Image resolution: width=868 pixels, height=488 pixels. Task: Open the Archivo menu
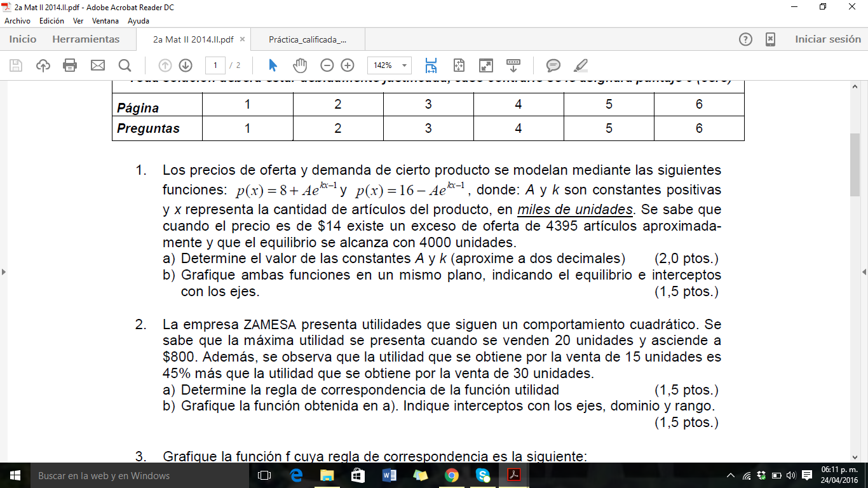[17, 21]
